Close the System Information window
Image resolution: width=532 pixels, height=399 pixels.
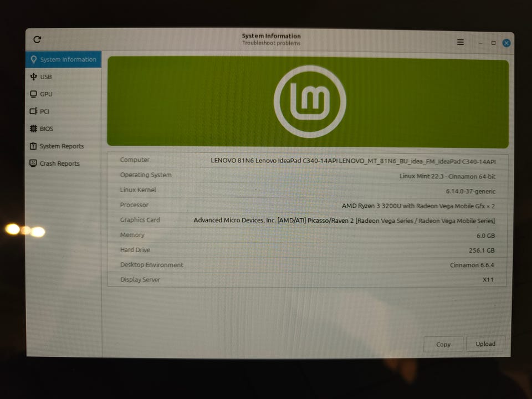pos(507,43)
